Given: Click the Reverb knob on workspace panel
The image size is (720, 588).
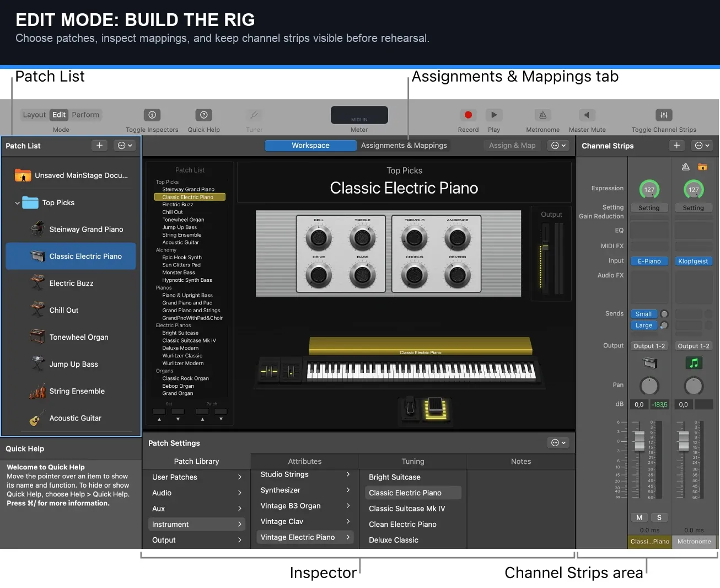Looking at the screenshot, I should 457,274.
